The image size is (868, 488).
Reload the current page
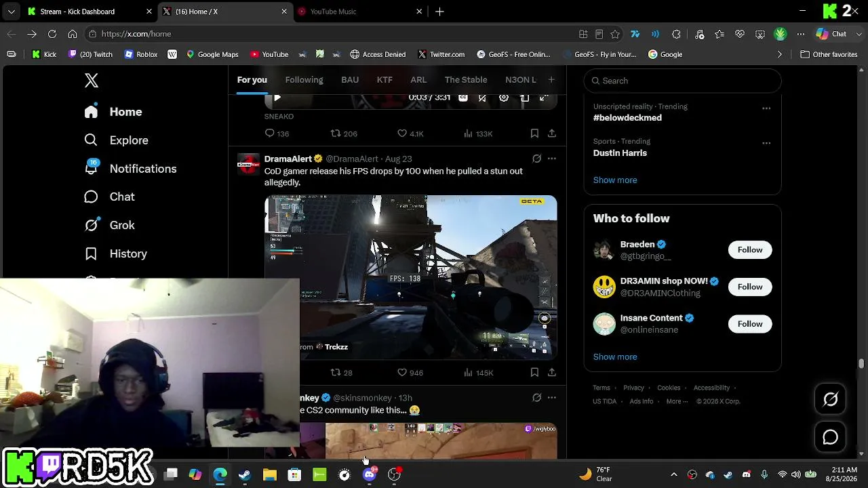[x=52, y=34]
